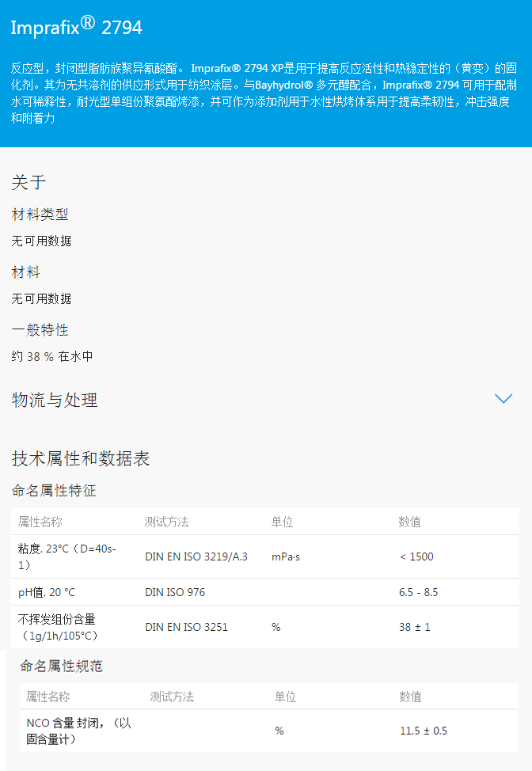The height and width of the screenshot is (771, 532).
Task: Click DIN EN ISO 3219/A.3 test method
Action: click(196, 556)
